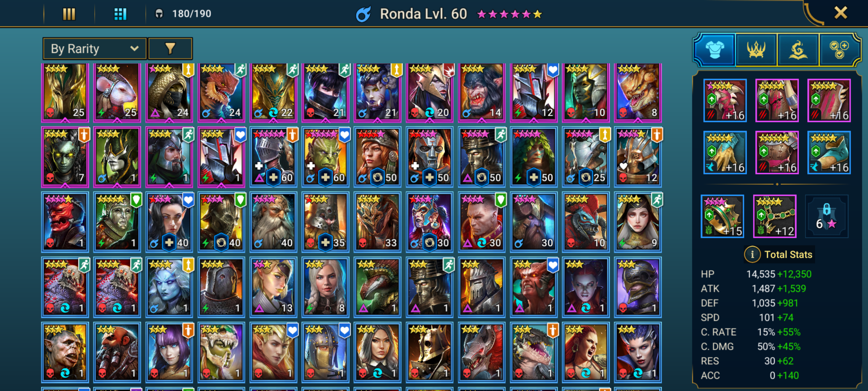This screenshot has width=868, height=391.
Task: Select green orc champion level 60
Action: (x=325, y=157)
